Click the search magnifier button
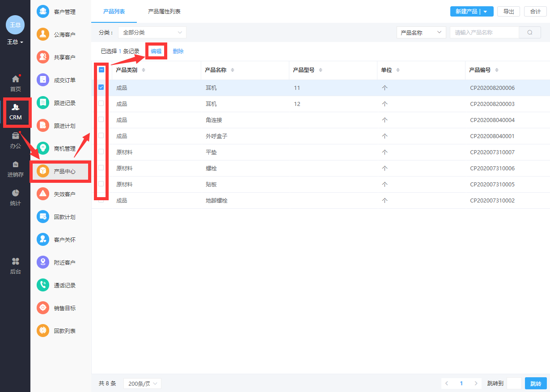 tap(530, 33)
